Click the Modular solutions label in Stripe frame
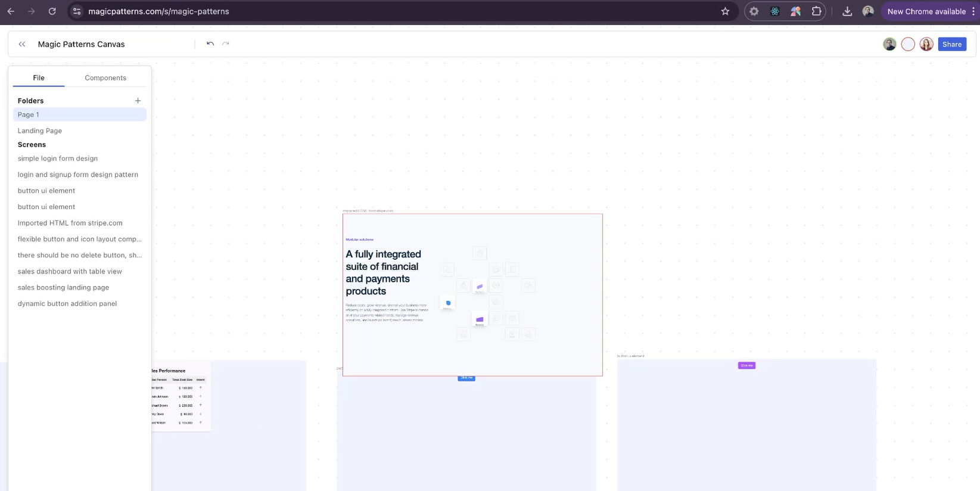Image resolution: width=980 pixels, height=491 pixels. coord(359,240)
